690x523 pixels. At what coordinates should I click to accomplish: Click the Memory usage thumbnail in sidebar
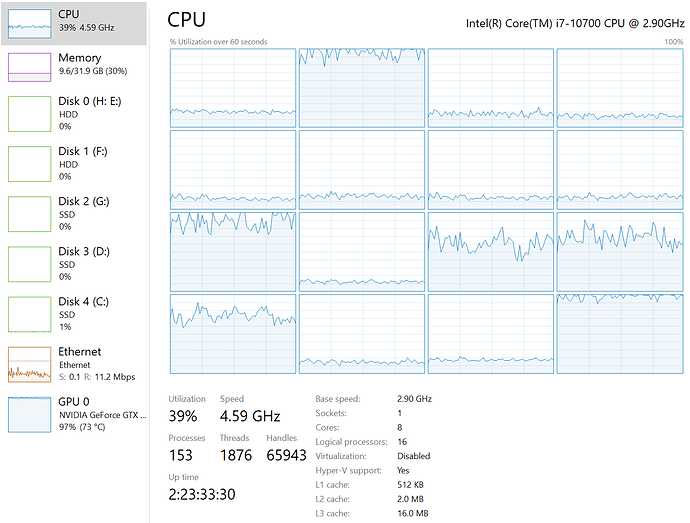click(29, 67)
